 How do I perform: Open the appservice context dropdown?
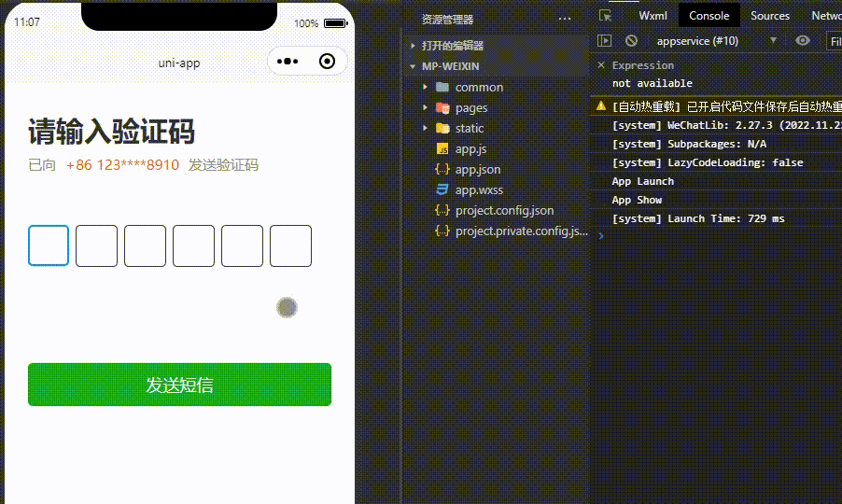tap(716, 41)
